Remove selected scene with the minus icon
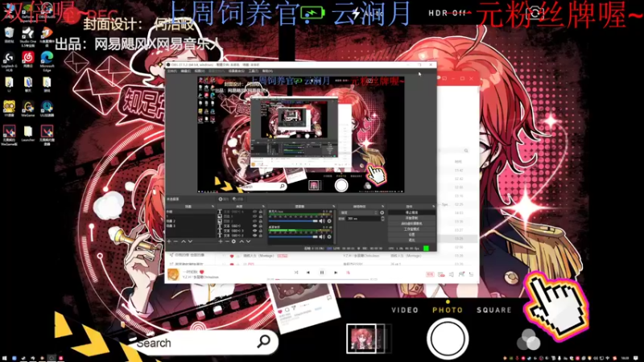644x362 pixels. 175,241
